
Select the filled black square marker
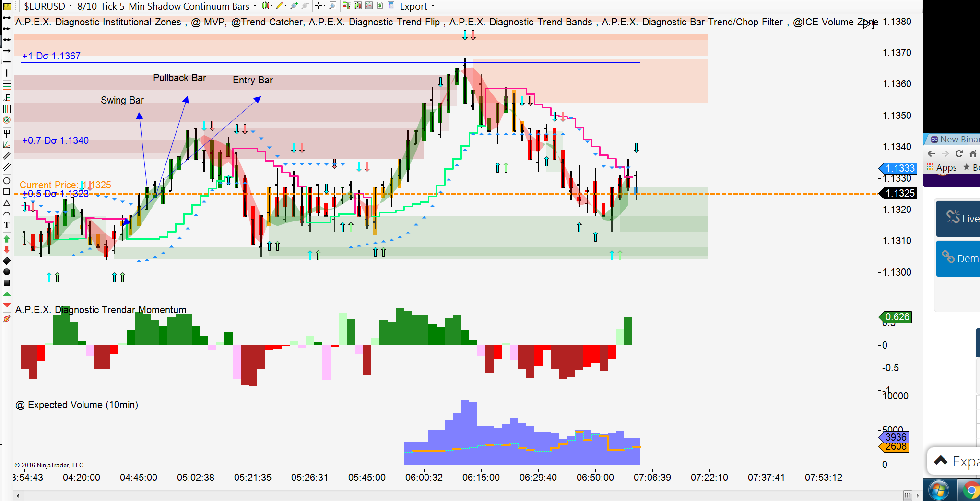point(7,283)
